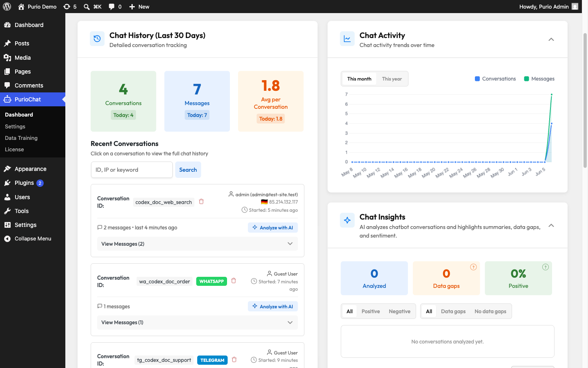Click the Purio Admin avatar
The height and width of the screenshot is (368, 588).
coord(575,7)
